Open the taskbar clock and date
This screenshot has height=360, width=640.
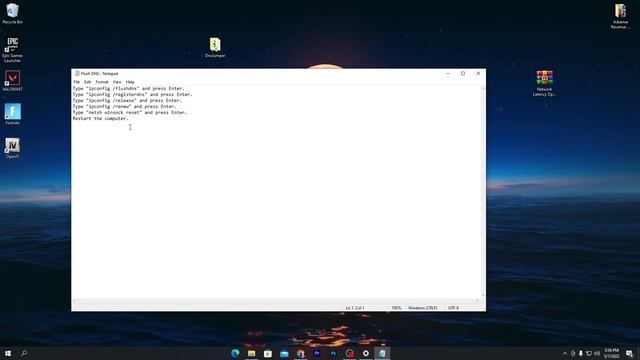[x=611, y=353]
